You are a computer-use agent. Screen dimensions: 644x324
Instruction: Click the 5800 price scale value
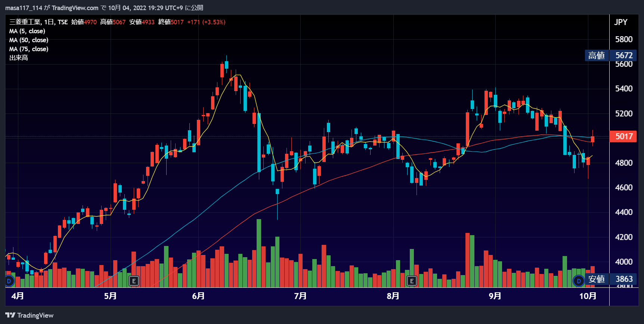pyautogui.click(x=624, y=39)
